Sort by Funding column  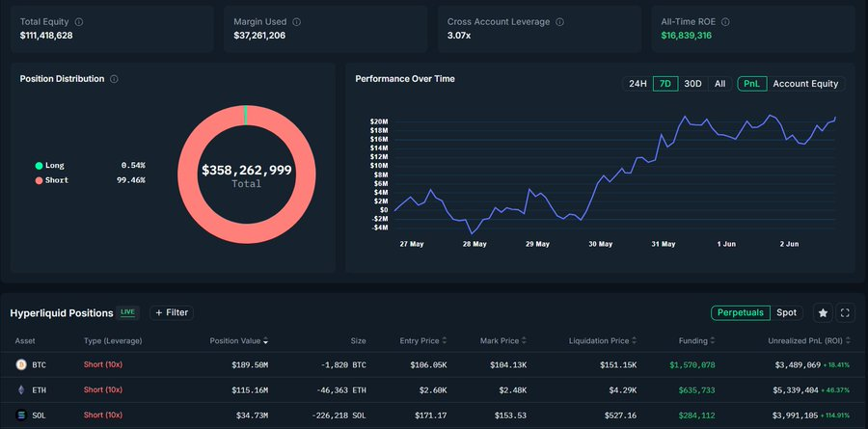tap(697, 341)
